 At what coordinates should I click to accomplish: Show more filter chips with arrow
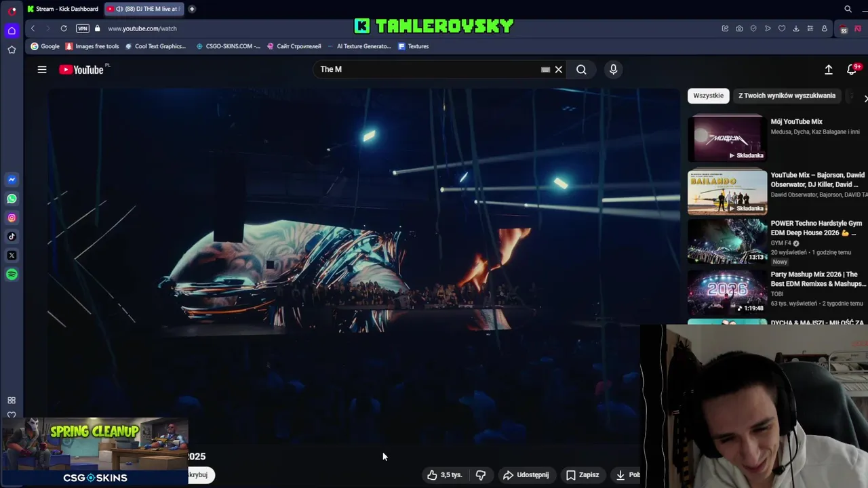865,99
